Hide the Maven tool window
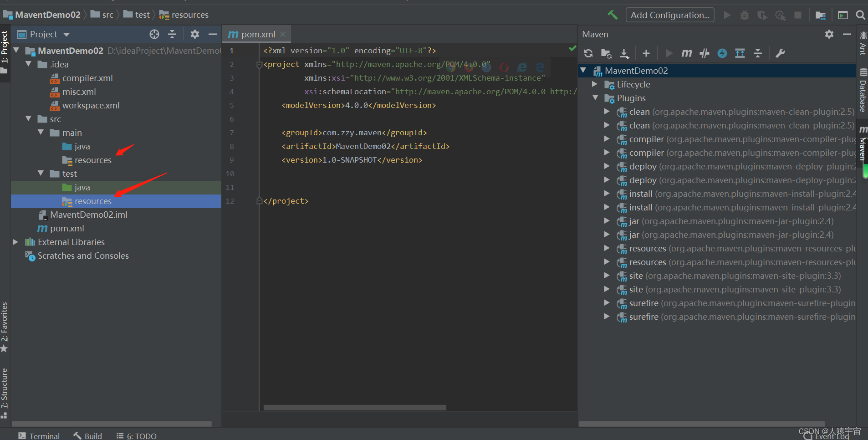 point(847,34)
